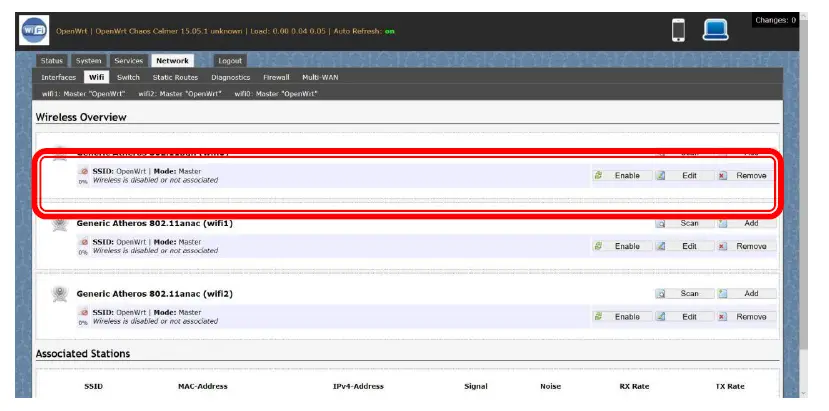
Task: Click the WiFi logo icon in header
Action: click(x=34, y=30)
